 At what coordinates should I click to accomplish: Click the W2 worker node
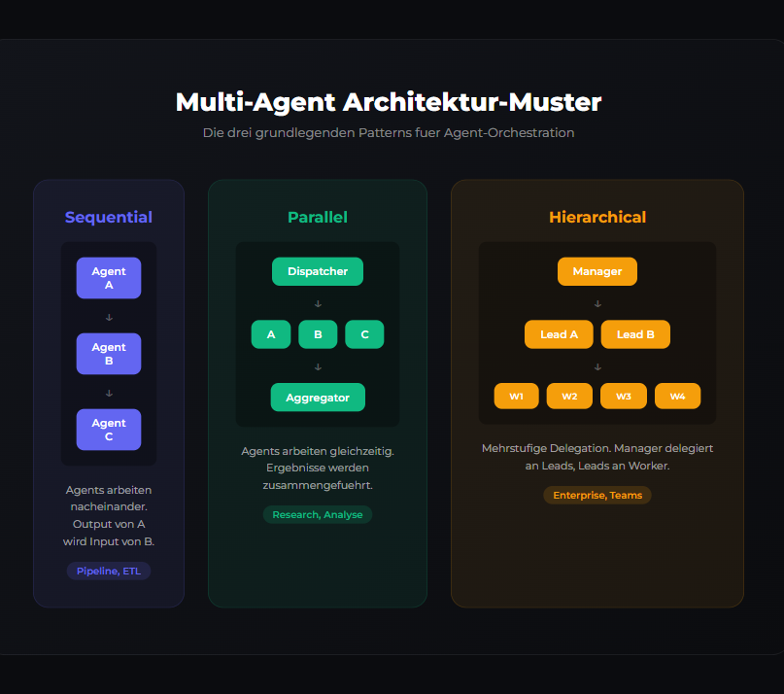(x=569, y=397)
